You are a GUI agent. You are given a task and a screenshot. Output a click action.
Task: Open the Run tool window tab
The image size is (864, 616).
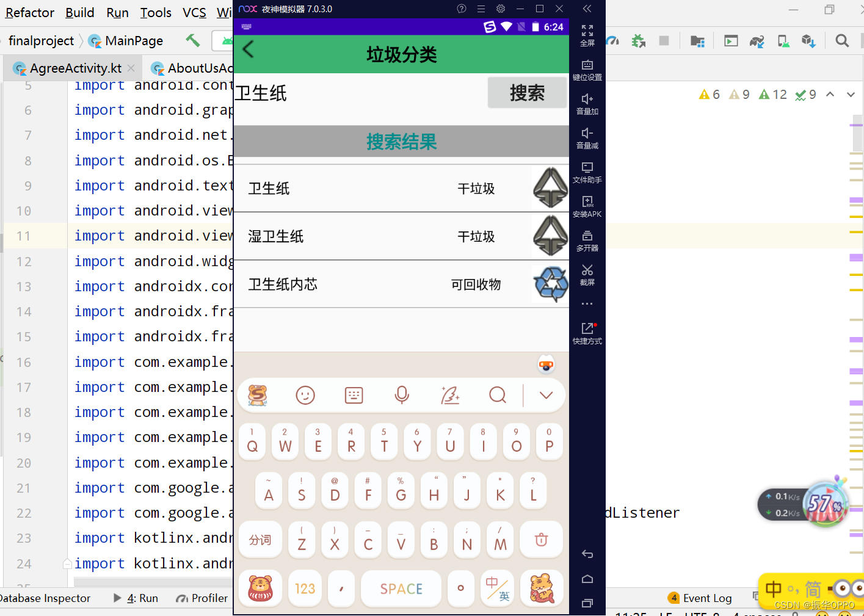click(x=136, y=598)
